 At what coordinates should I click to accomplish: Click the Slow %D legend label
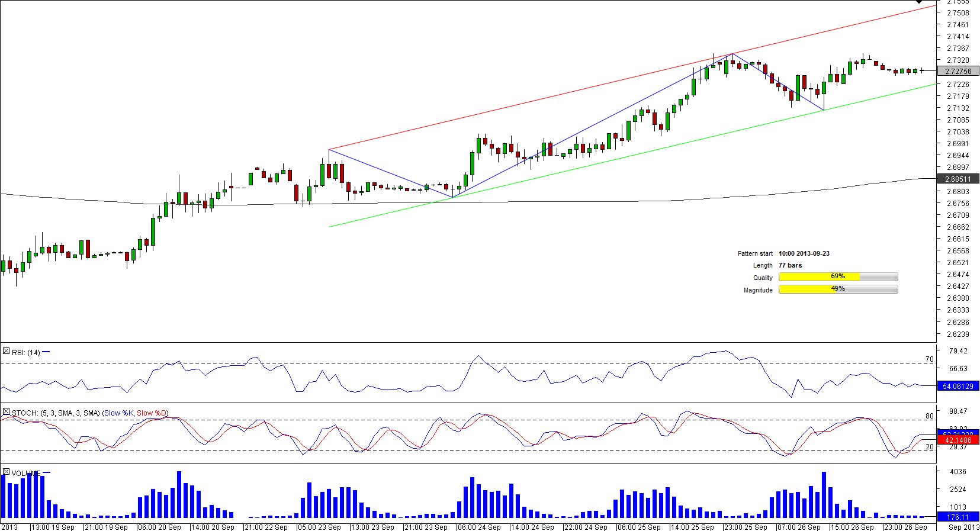click(152, 413)
